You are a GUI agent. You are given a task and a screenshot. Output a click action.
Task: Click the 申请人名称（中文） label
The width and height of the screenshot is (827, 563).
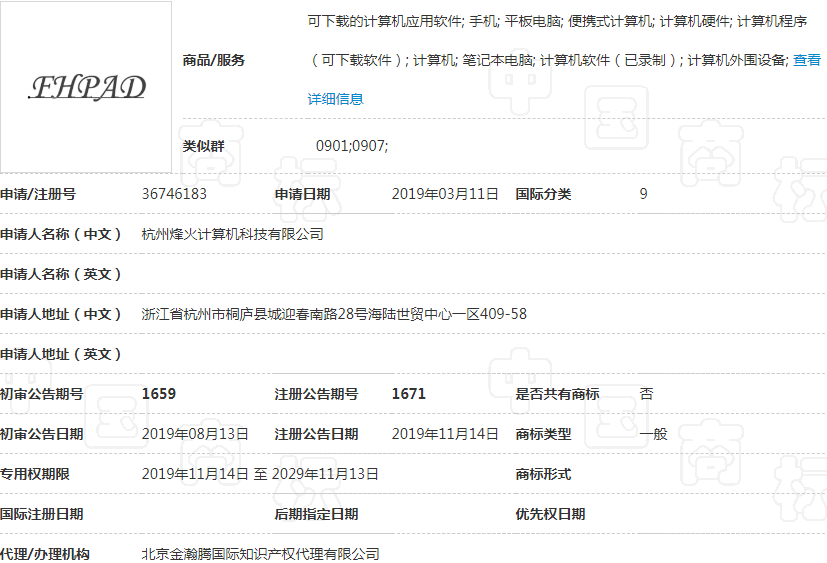pos(61,234)
